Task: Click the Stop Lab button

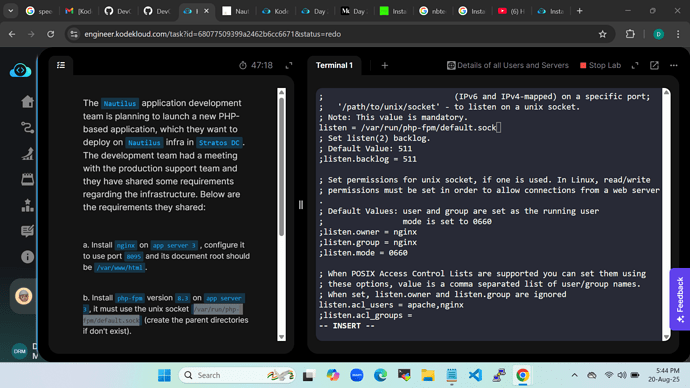Action: tap(600, 66)
